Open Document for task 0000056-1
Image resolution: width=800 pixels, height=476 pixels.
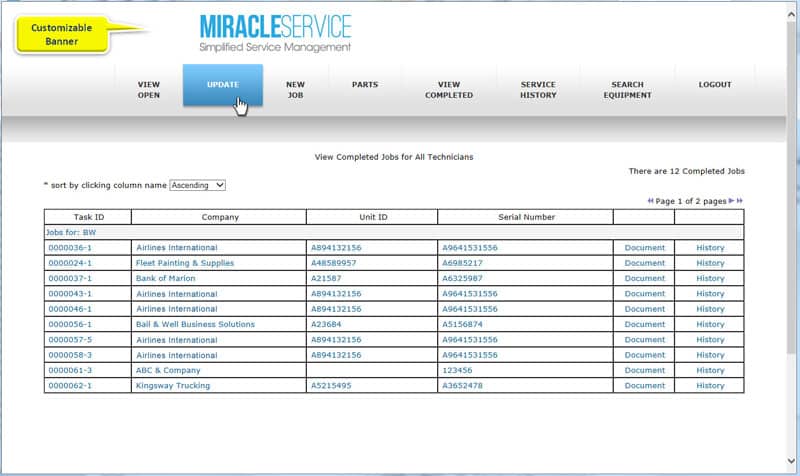coord(644,324)
